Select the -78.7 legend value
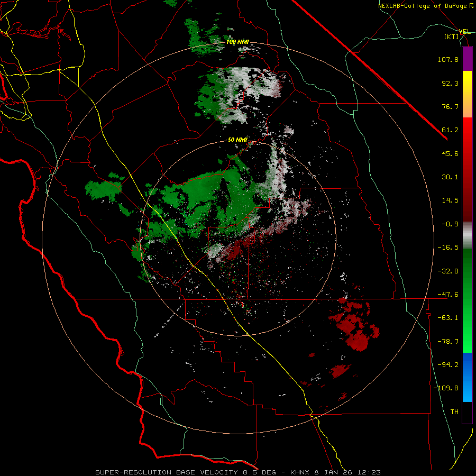Screen dimensions: 476x476 tap(448, 342)
